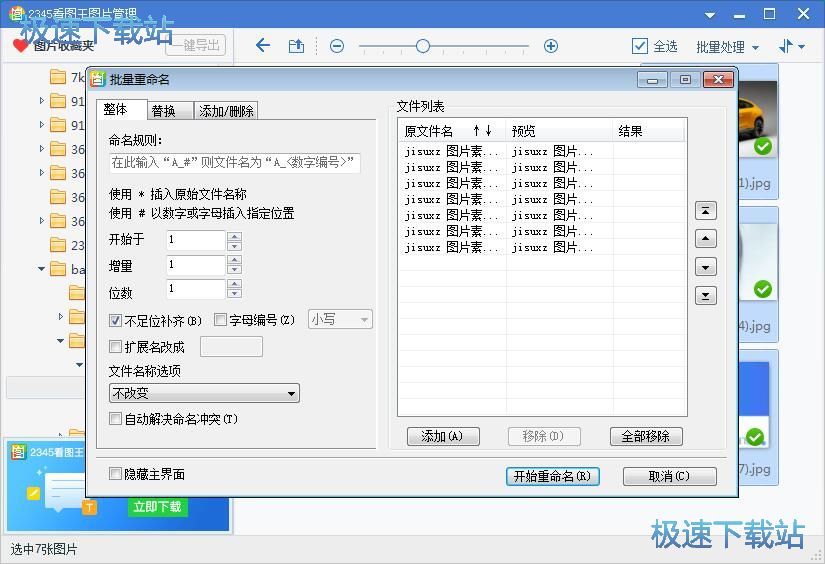This screenshot has height=564, width=825.
Task: Sort file list by the up-down arrows
Action: coord(482,130)
